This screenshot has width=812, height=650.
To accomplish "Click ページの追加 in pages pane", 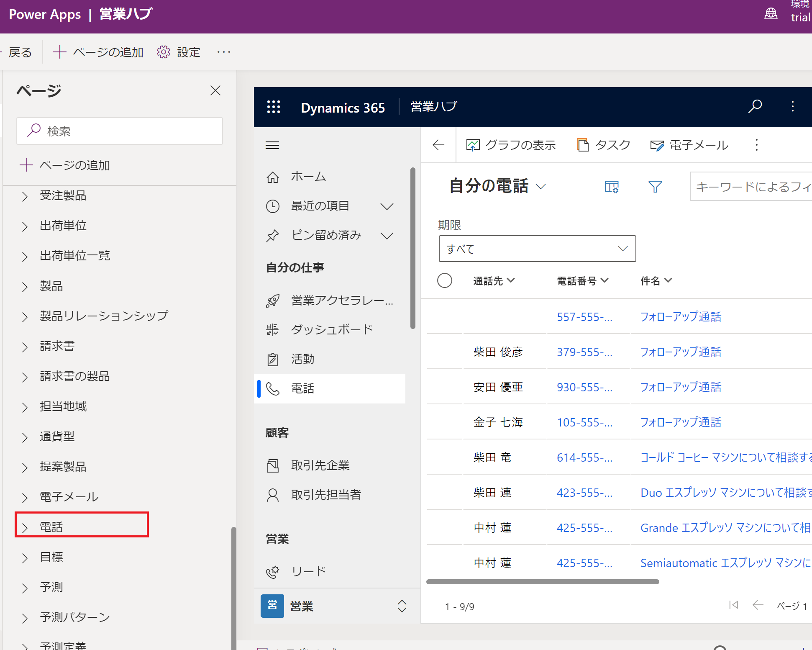I will [65, 165].
